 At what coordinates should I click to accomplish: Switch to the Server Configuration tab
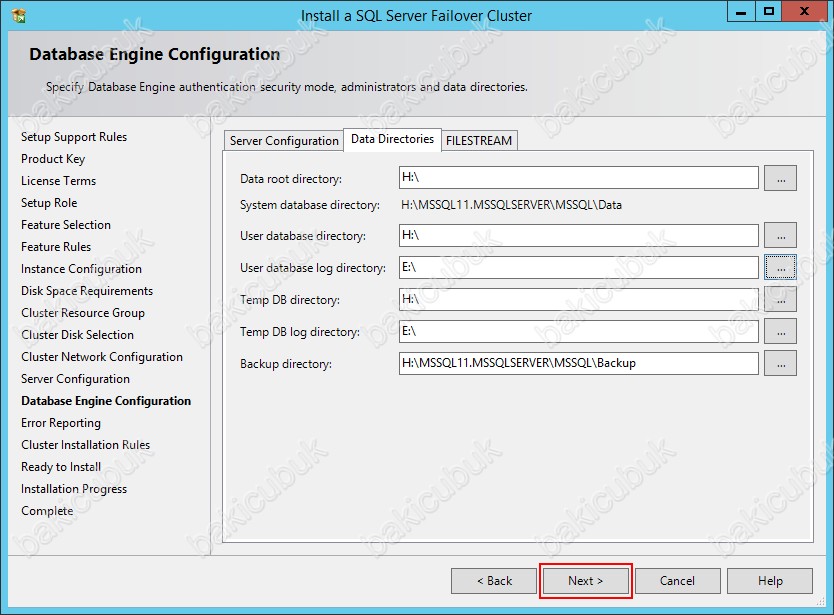coord(284,141)
